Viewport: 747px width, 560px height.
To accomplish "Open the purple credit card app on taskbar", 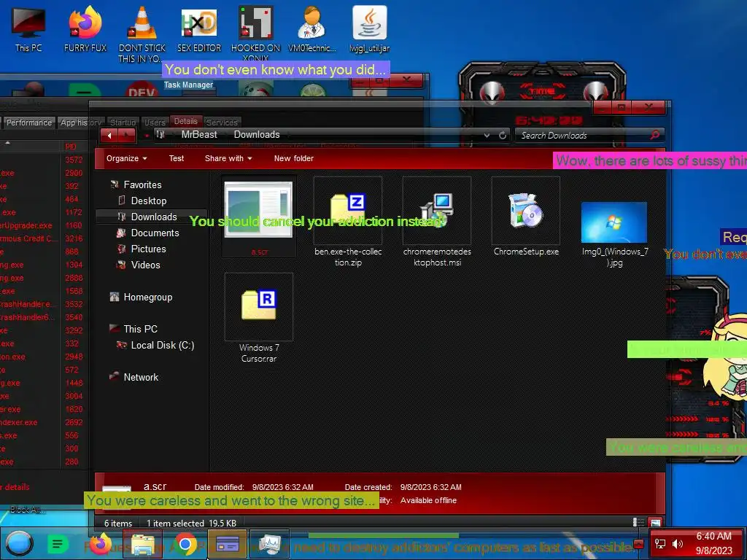I will 228,544.
